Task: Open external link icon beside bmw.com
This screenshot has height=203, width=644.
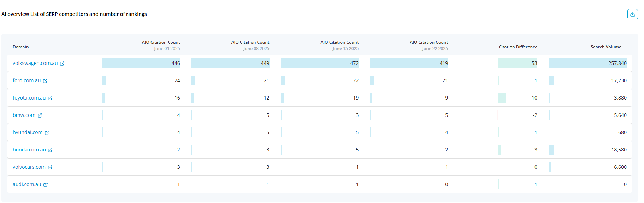Action: coord(40,115)
